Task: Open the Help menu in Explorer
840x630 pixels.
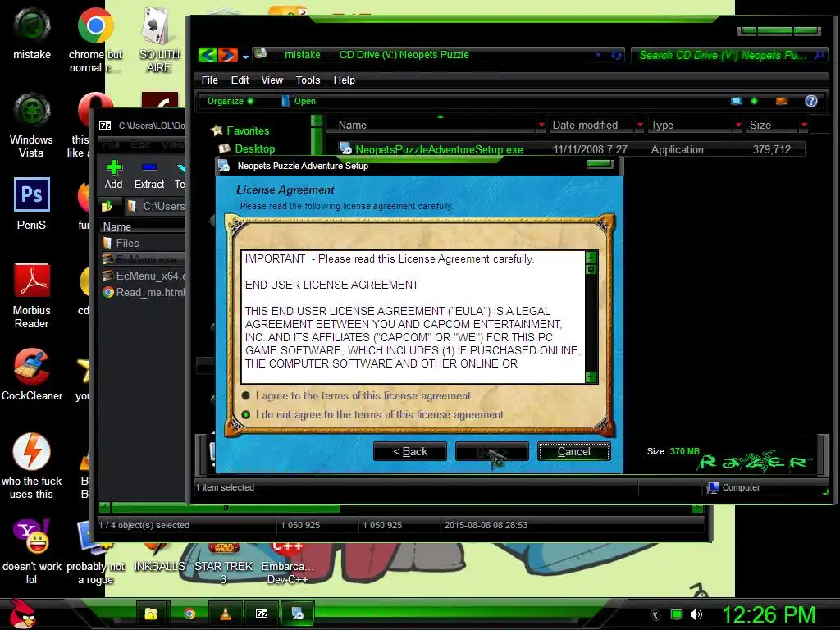Action: click(x=344, y=80)
